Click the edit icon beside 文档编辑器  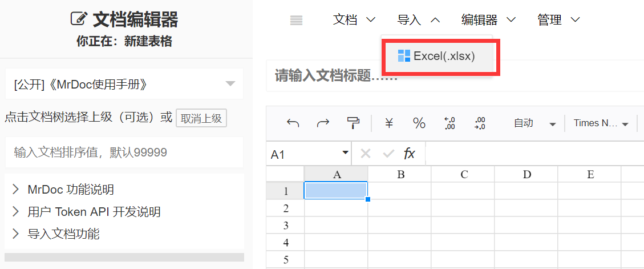click(x=79, y=19)
